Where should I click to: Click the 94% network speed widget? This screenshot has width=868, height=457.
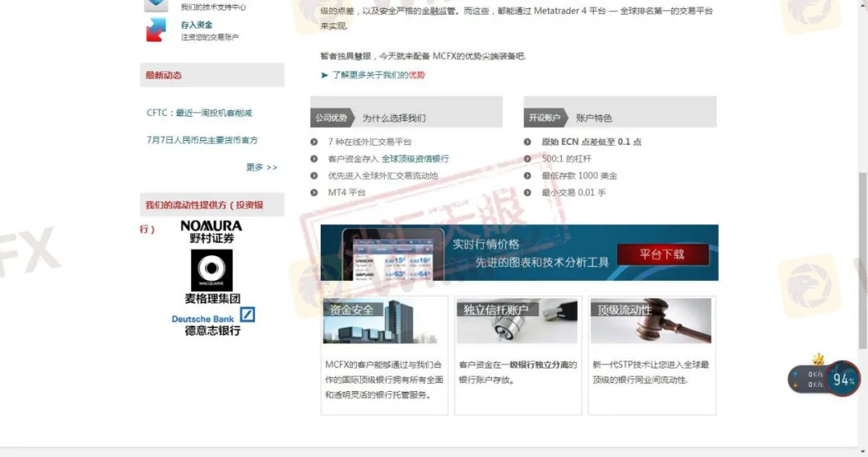(824, 378)
